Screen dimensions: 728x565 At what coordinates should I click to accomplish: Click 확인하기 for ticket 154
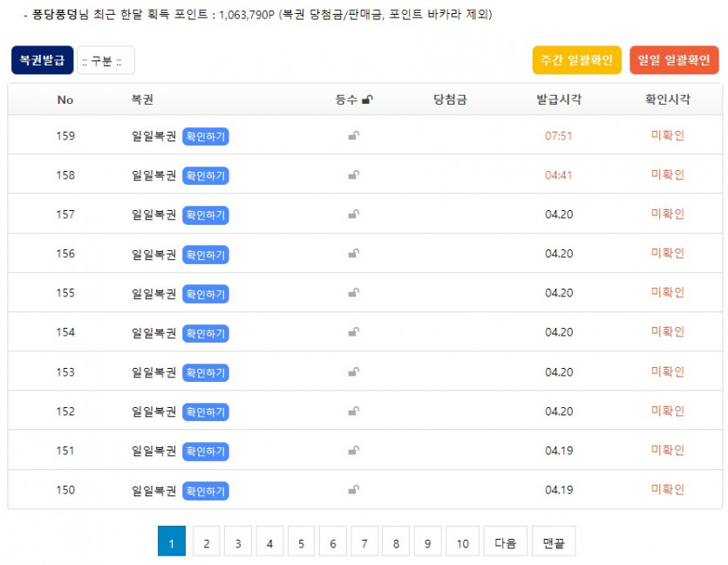coord(206,333)
